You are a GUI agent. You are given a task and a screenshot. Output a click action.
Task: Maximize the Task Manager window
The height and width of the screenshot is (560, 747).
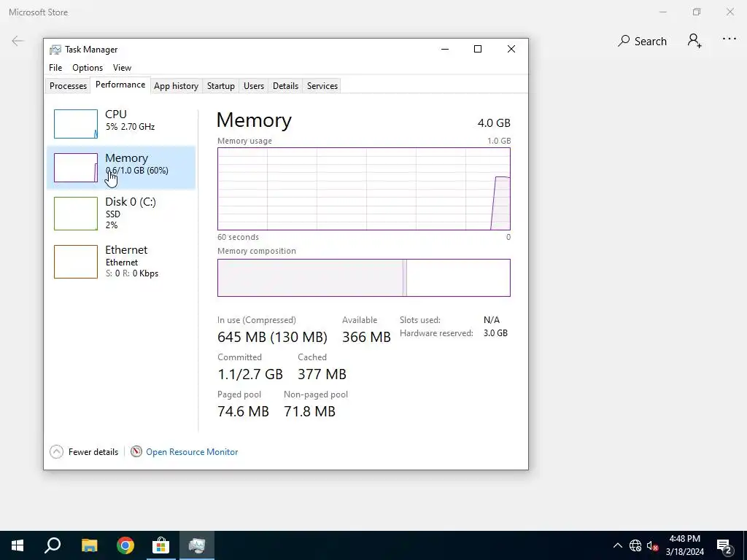[478, 49]
